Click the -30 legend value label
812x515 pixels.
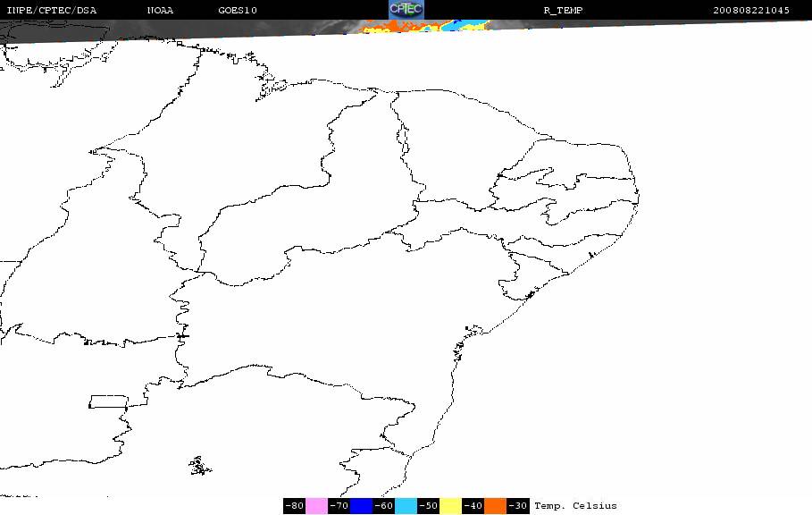(517, 506)
